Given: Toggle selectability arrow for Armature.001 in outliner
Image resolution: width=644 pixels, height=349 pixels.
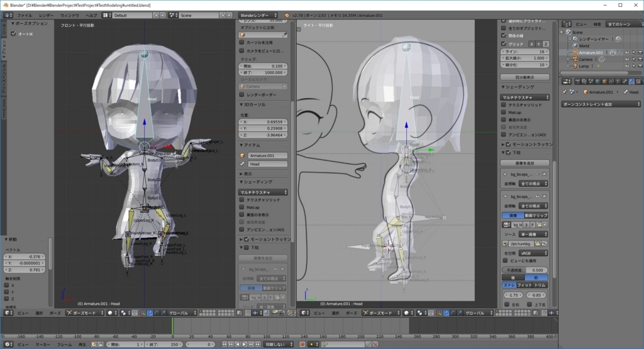Looking at the screenshot, I should (634, 53).
